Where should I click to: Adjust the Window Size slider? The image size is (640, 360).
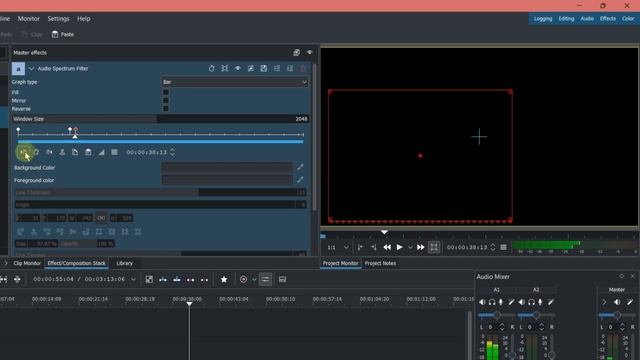pos(160,119)
